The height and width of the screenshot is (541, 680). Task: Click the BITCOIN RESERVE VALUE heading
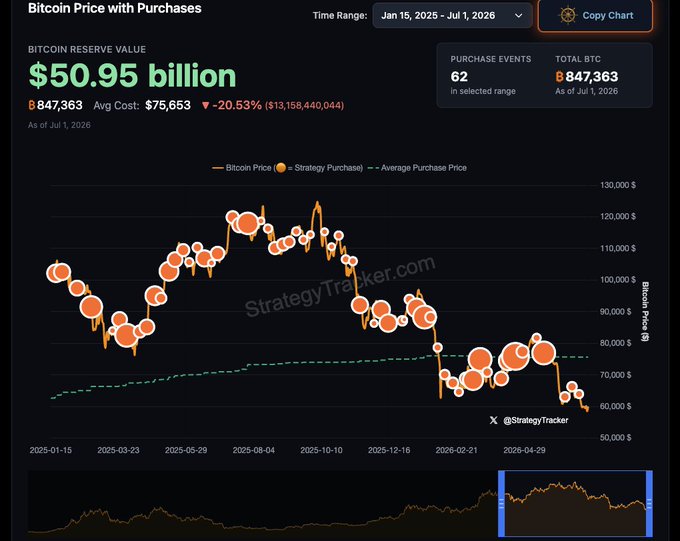[x=87, y=49]
